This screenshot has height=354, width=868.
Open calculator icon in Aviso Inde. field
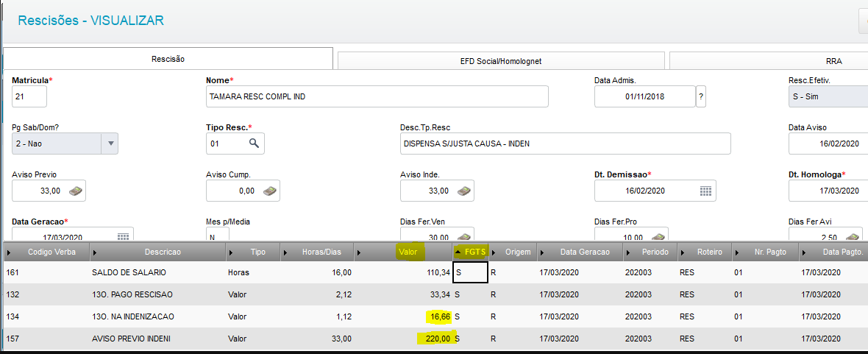click(x=464, y=191)
